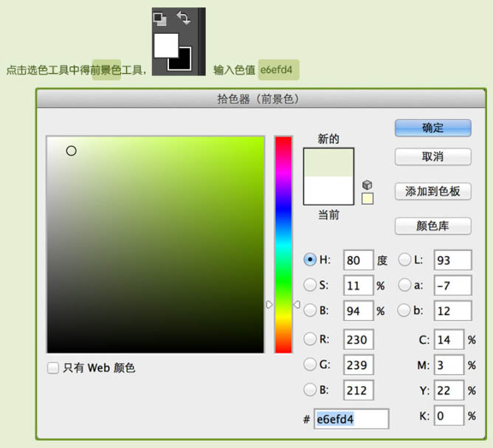Click the large green saturation-brightness color field
493x448 pixels.
pos(155,244)
